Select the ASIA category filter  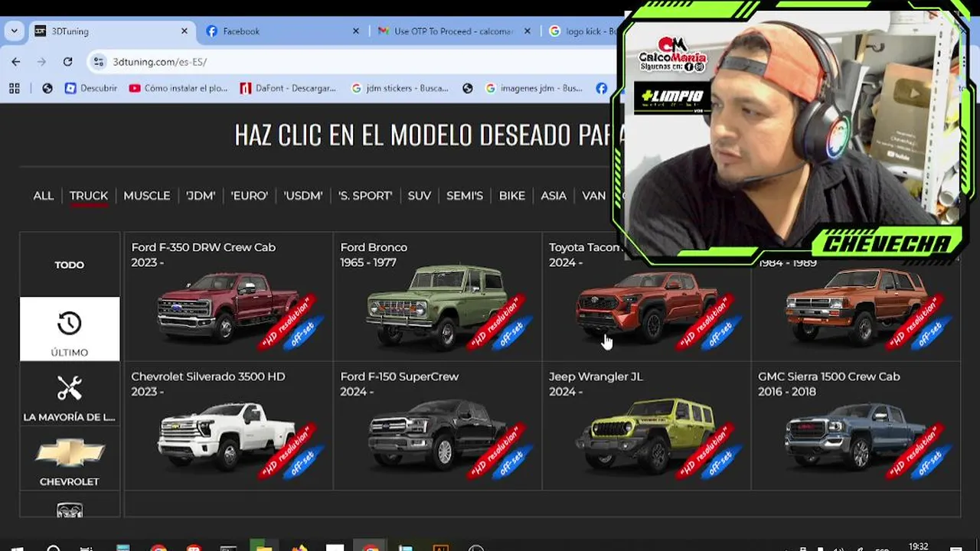[554, 196]
